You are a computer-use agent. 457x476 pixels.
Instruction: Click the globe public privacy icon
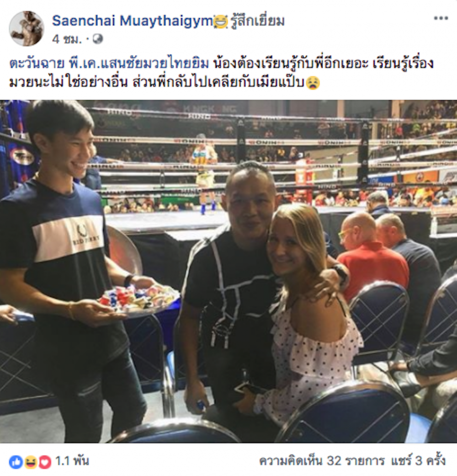click(x=98, y=39)
